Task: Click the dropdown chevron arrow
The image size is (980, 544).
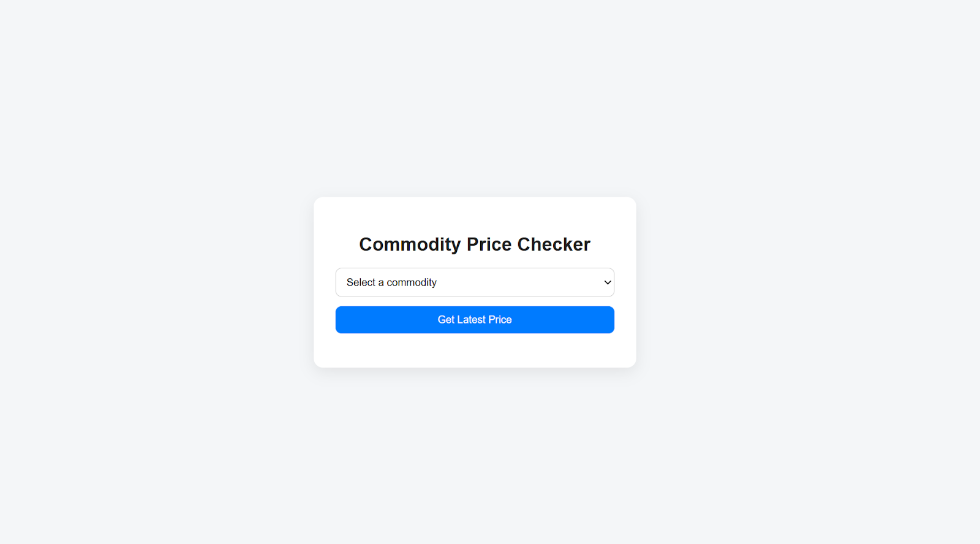Action: pyautogui.click(x=608, y=282)
